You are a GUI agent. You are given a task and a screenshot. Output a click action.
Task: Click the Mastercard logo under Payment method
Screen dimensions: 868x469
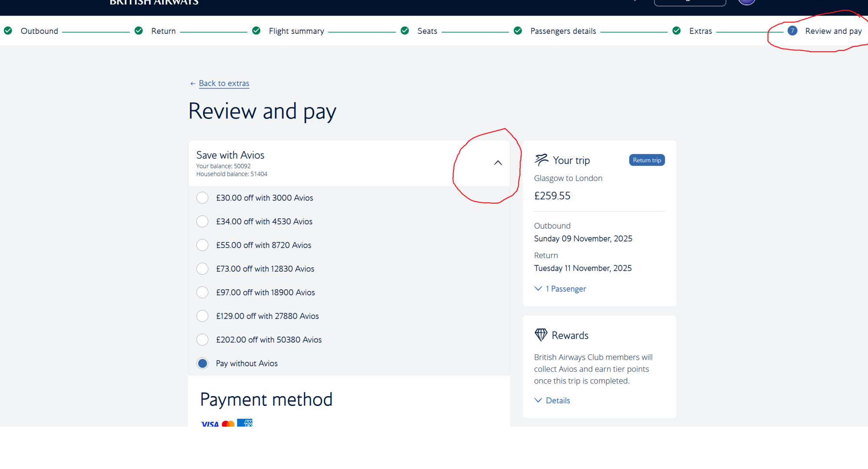(x=228, y=423)
